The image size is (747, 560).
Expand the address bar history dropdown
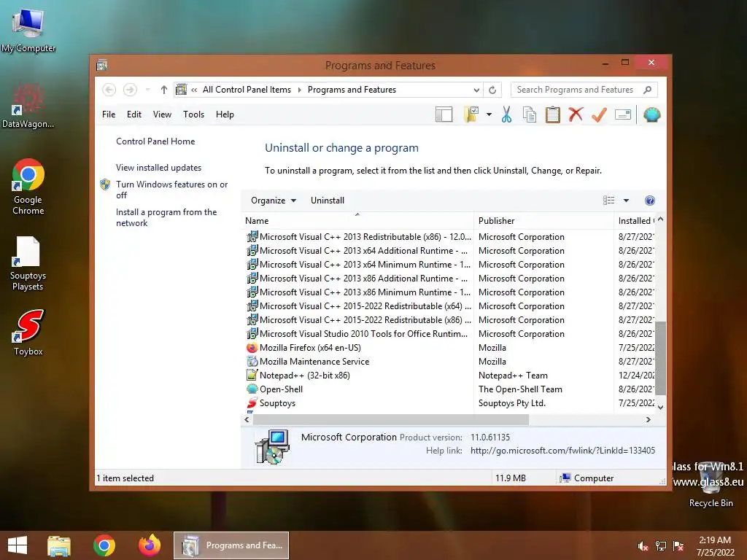pyautogui.click(x=476, y=90)
